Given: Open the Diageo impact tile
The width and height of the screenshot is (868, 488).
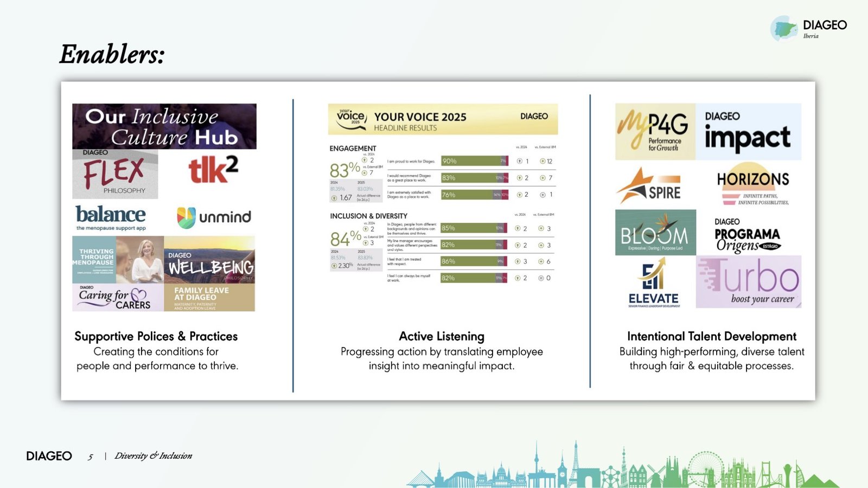Looking at the screenshot, I should pos(748,132).
